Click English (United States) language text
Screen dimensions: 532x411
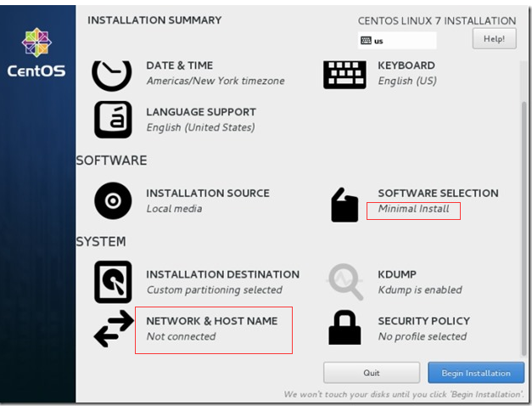point(200,127)
